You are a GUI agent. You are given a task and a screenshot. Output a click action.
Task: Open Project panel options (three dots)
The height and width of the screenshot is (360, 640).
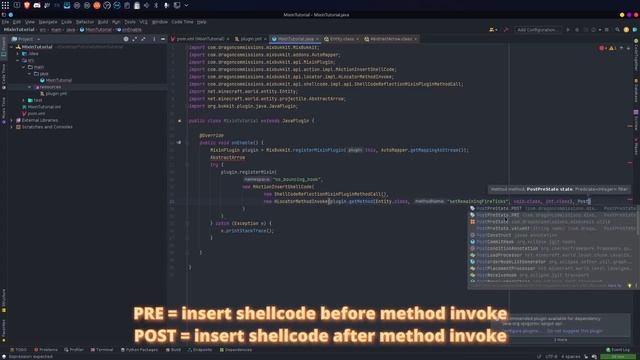coord(154,39)
